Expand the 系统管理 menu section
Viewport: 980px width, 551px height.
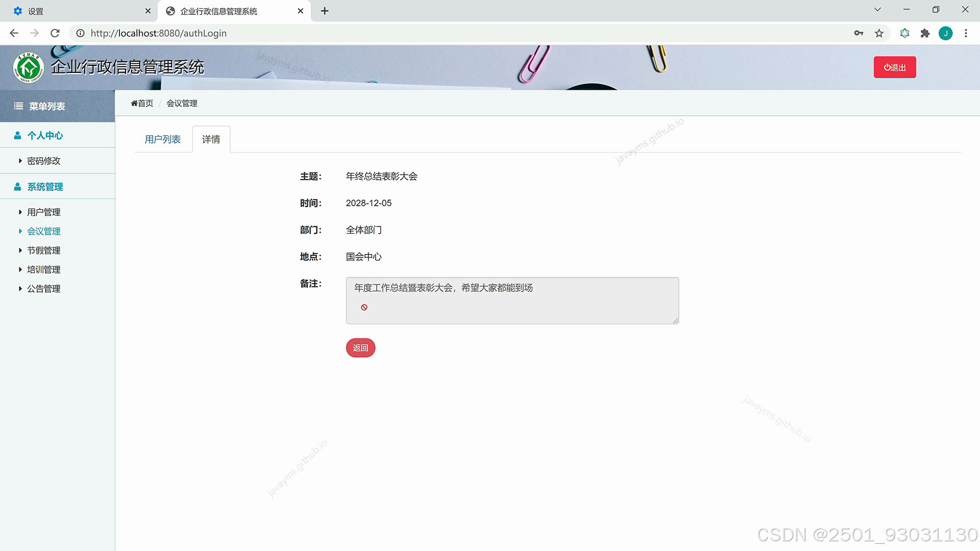pyautogui.click(x=57, y=187)
